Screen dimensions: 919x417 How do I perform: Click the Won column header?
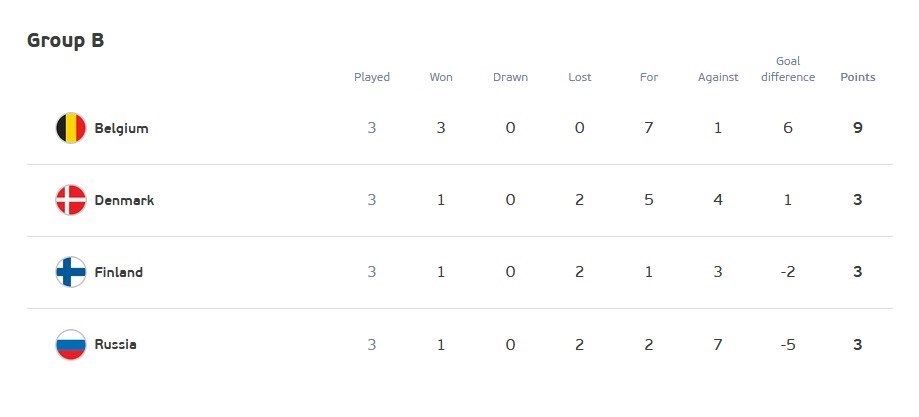pos(441,77)
